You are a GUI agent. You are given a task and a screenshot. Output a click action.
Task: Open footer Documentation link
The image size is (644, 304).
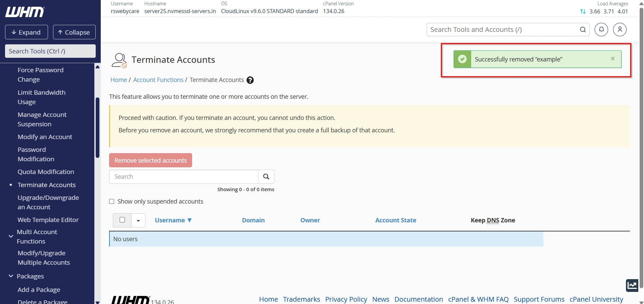(x=418, y=299)
